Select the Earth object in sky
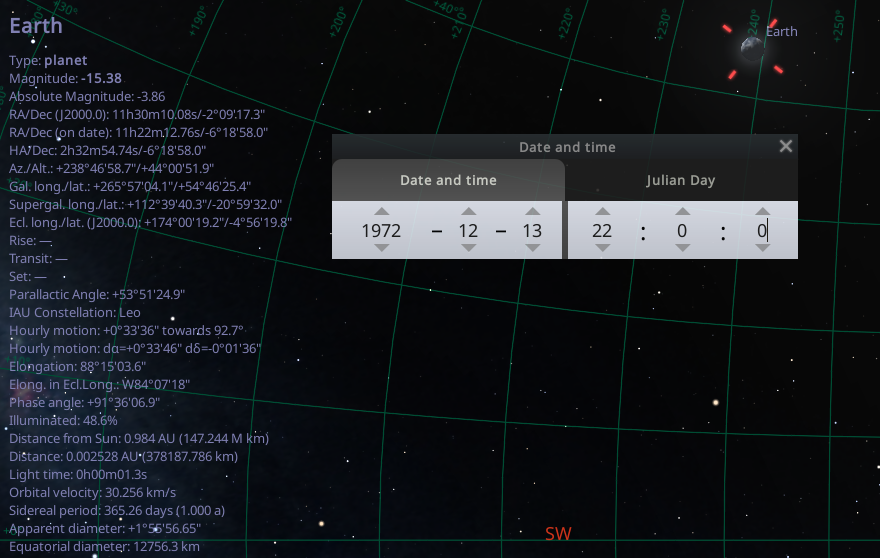This screenshot has height=558, width=880. (x=752, y=49)
